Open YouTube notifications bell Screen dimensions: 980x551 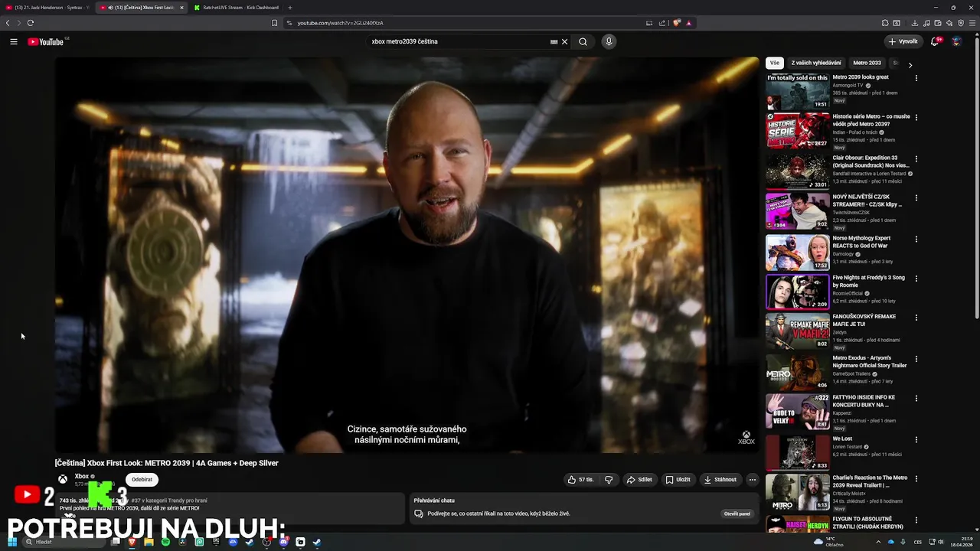[935, 41]
